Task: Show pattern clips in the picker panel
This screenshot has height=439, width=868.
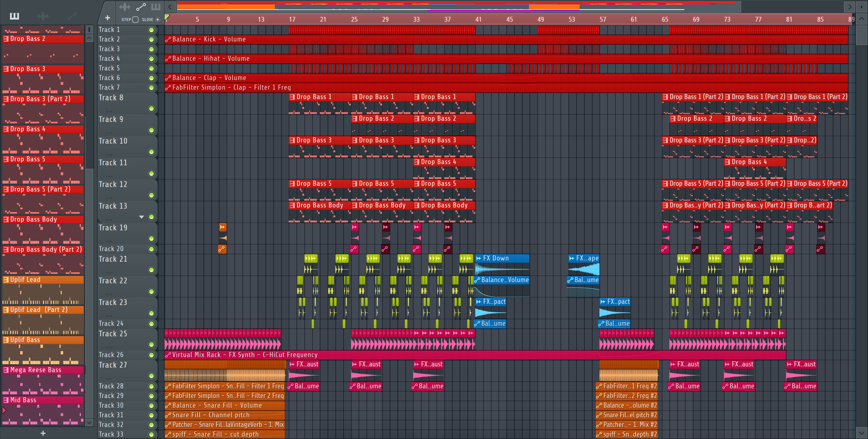Action: pyautogui.click(x=14, y=16)
